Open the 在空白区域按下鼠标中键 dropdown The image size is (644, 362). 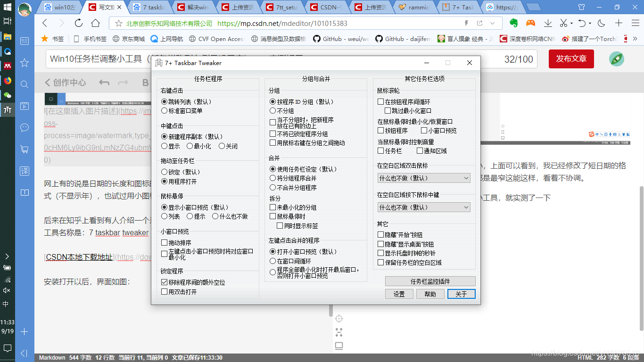click(424, 207)
